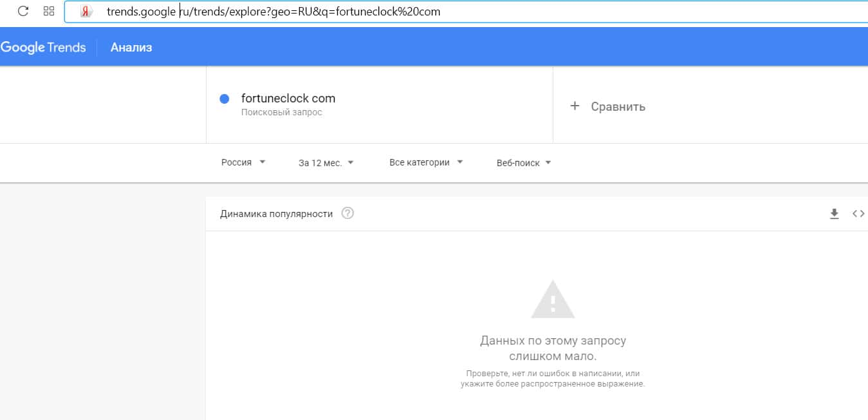
Task: Open the embed code icon
Action: 858,214
